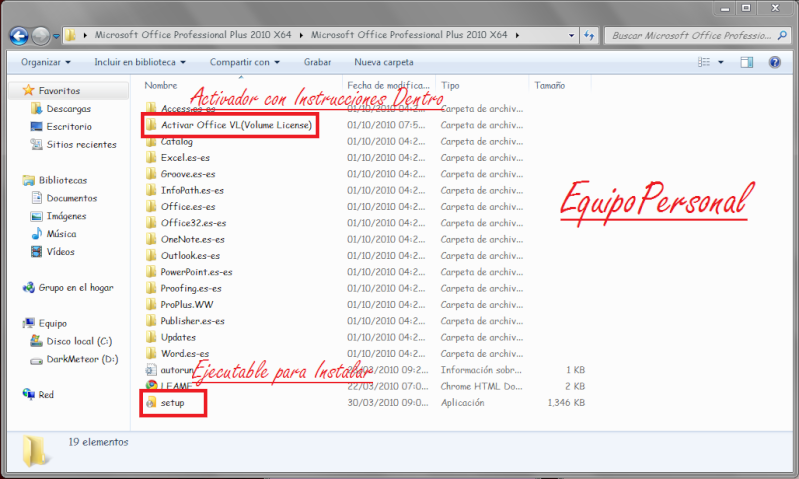This screenshot has height=479, width=799.
Task: Open the breadcrumb root folder icon dropdown
Action: [x=85, y=35]
